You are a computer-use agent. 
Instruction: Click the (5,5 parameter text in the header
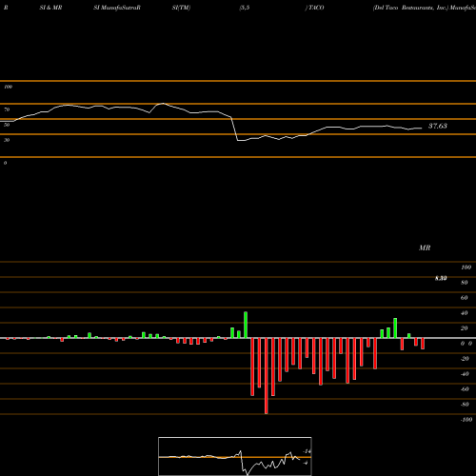[245, 8]
